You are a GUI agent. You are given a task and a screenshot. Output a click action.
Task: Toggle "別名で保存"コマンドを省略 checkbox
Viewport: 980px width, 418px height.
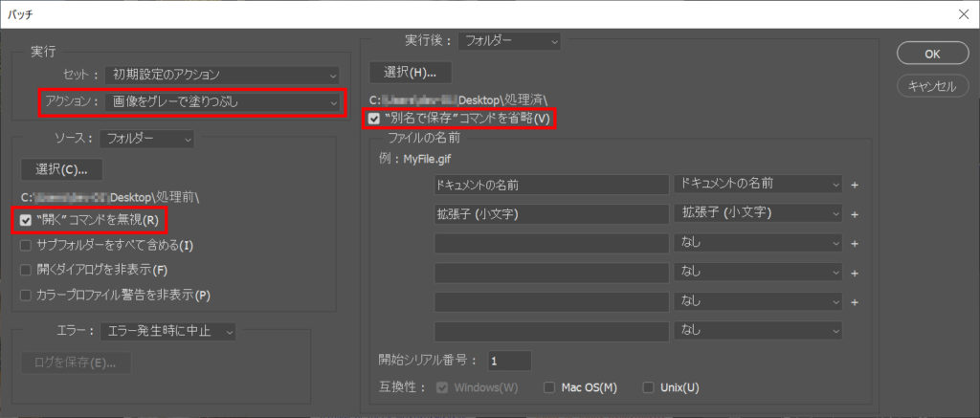click(x=375, y=119)
